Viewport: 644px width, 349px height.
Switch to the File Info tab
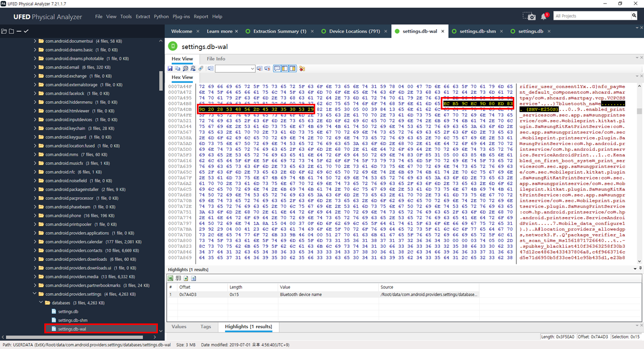(x=216, y=59)
